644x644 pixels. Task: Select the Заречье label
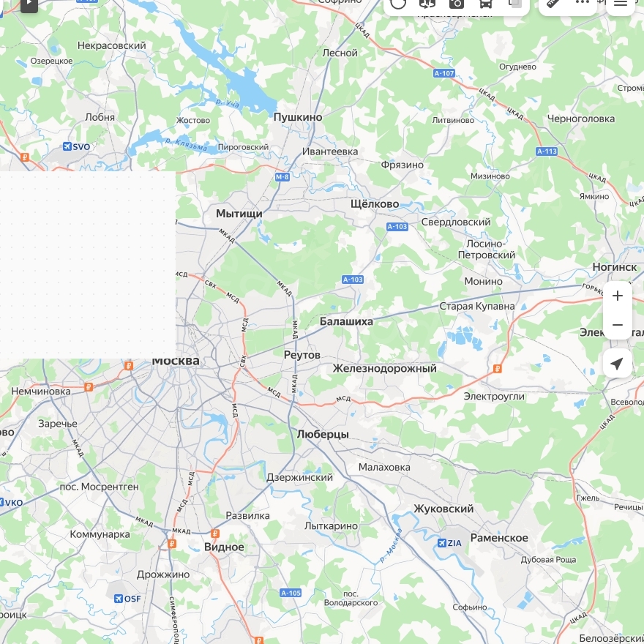[58, 424]
